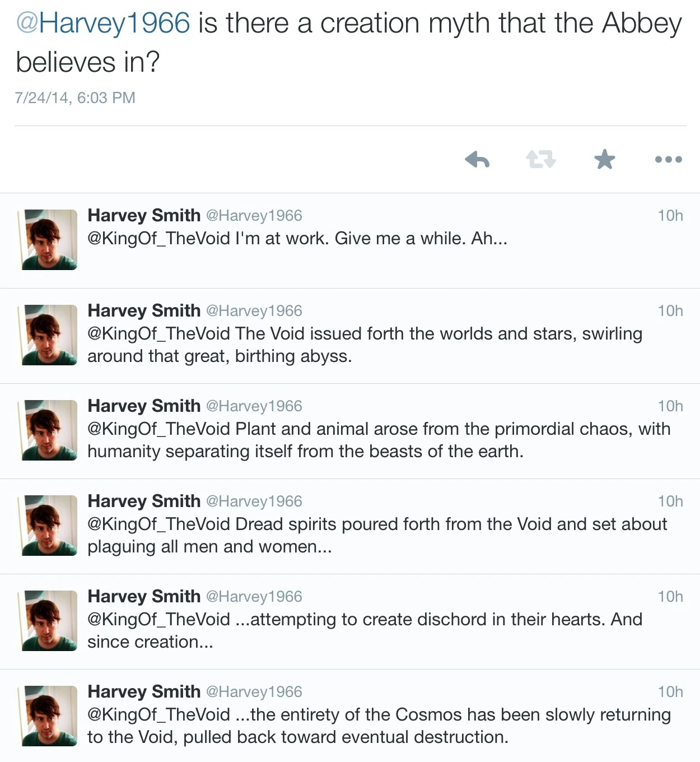The width and height of the screenshot is (700, 762).
Task: Tap avatar on "I'm at work" reply
Action: (x=49, y=240)
